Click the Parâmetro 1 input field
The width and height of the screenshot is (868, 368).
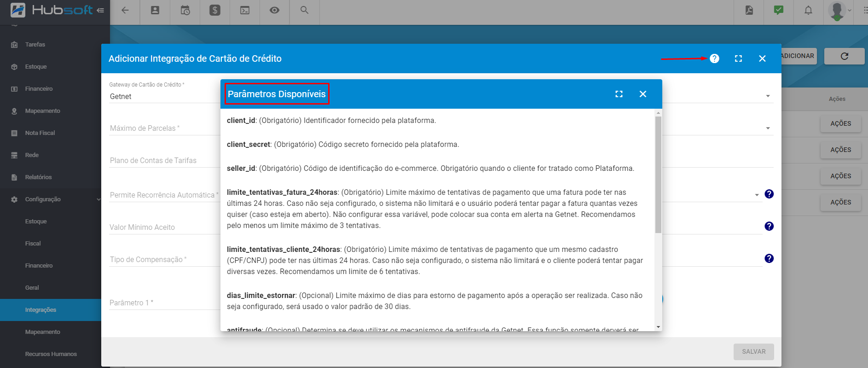pyautogui.click(x=165, y=303)
